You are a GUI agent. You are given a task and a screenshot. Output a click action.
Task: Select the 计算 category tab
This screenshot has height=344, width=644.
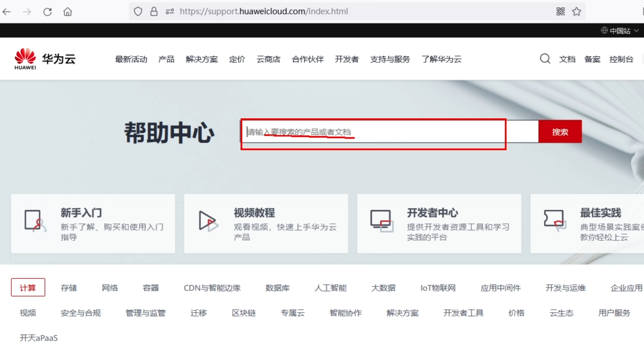[x=28, y=287]
